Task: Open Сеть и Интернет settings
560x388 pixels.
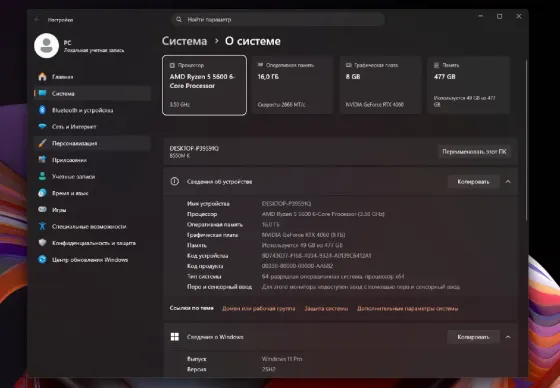Action: (x=92, y=126)
